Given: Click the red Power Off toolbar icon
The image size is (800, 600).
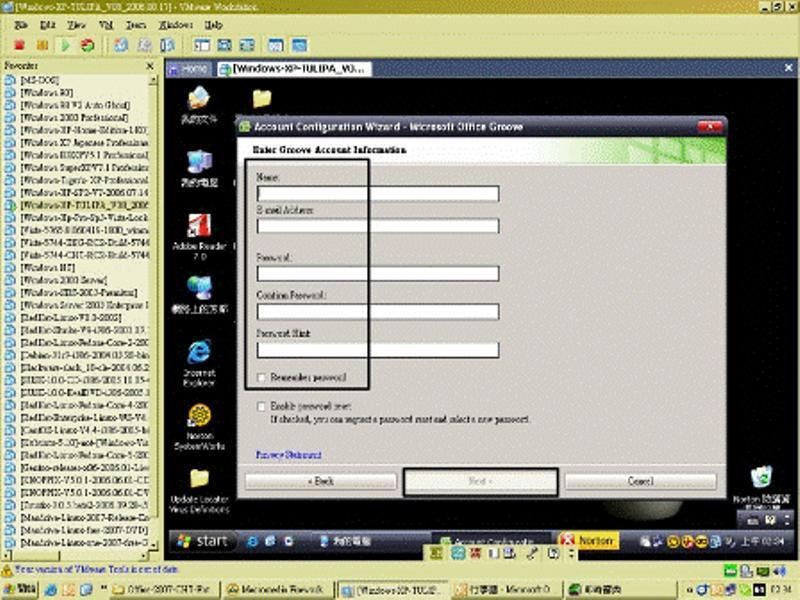Looking at the screenshot, I should click(19, 45).
